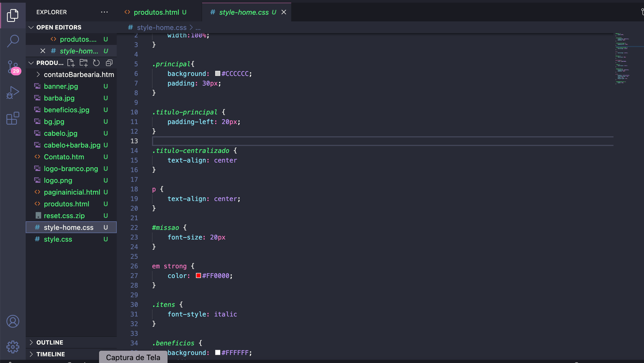Open bg.jpg image file
644x363 pixels.
click(x=71, y=122)
